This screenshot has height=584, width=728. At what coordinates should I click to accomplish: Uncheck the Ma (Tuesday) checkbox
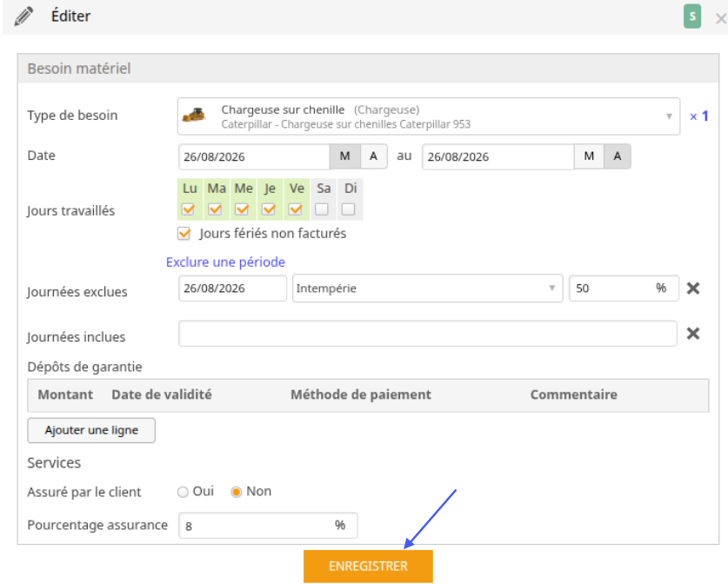click(x=215, y=209)
